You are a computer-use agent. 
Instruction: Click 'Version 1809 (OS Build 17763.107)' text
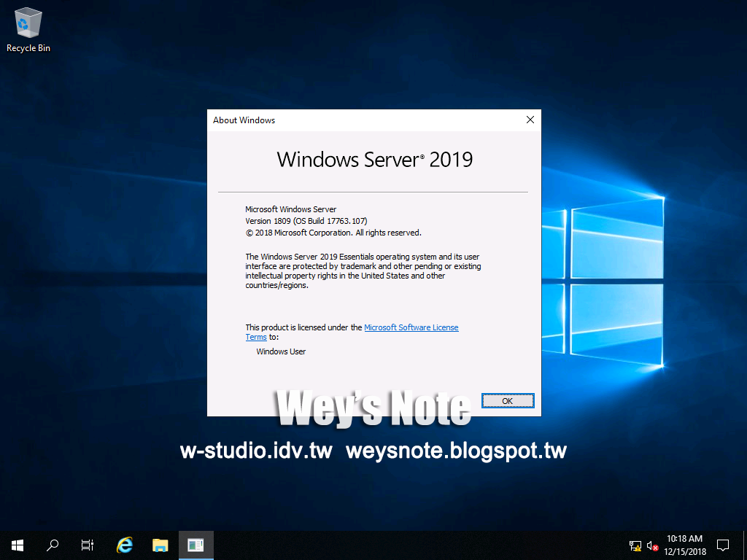click(306, 221)
